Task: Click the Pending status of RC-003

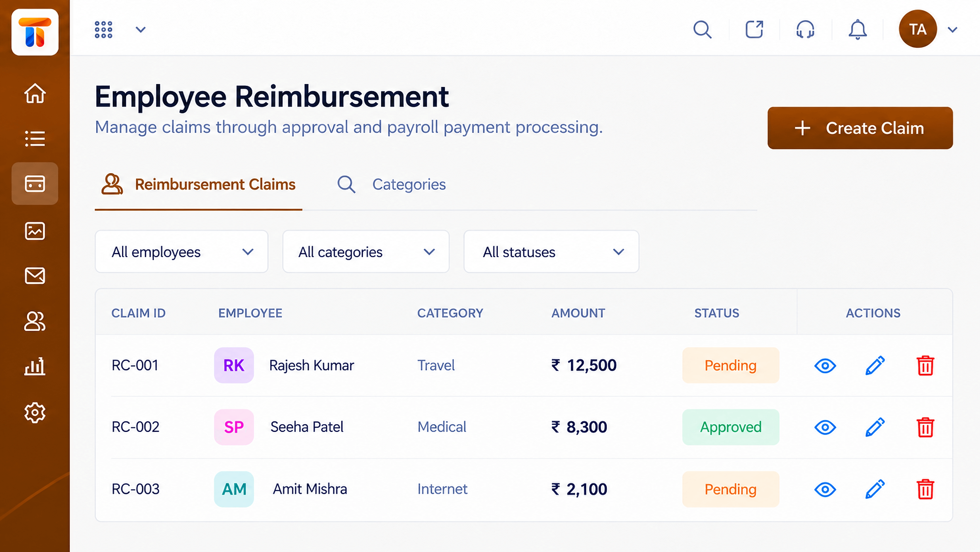Action: [x=731, y=489]
